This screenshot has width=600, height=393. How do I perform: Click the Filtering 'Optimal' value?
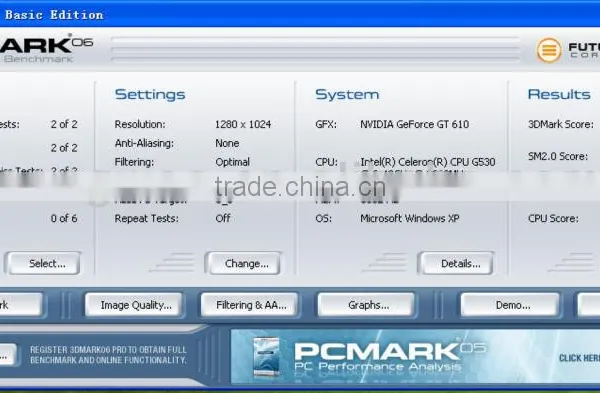pos(233,162)
